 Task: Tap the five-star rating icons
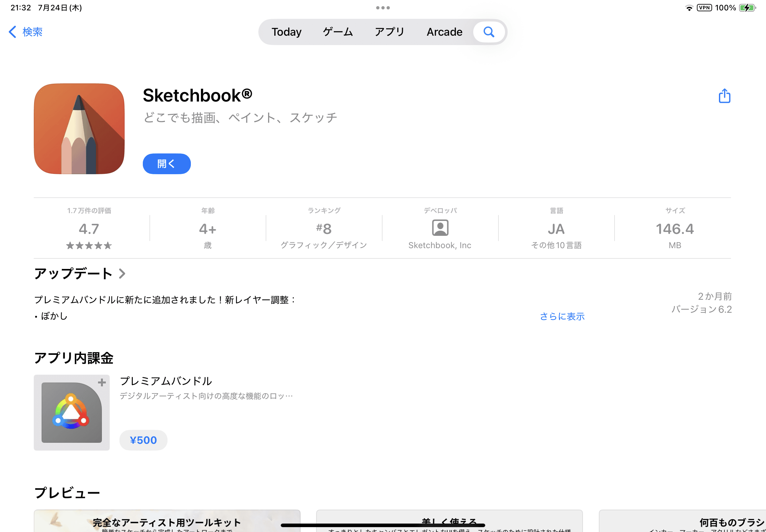[x=89, y=246]
